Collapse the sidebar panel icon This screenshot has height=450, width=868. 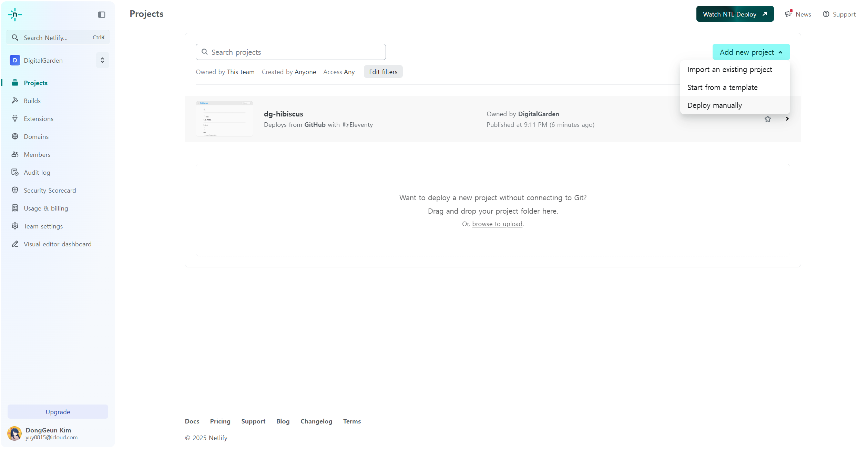101,14
